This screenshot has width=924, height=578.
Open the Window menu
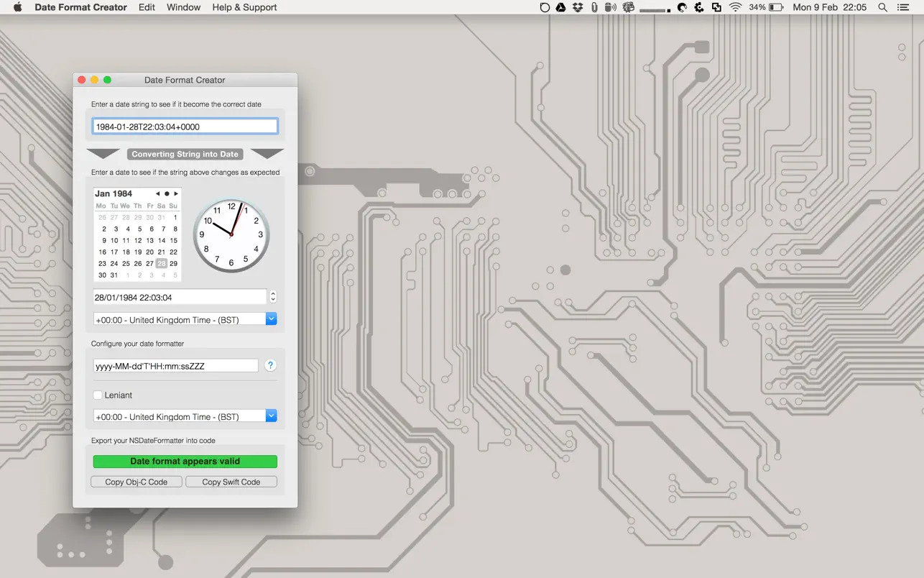click(x=183, y=7)
